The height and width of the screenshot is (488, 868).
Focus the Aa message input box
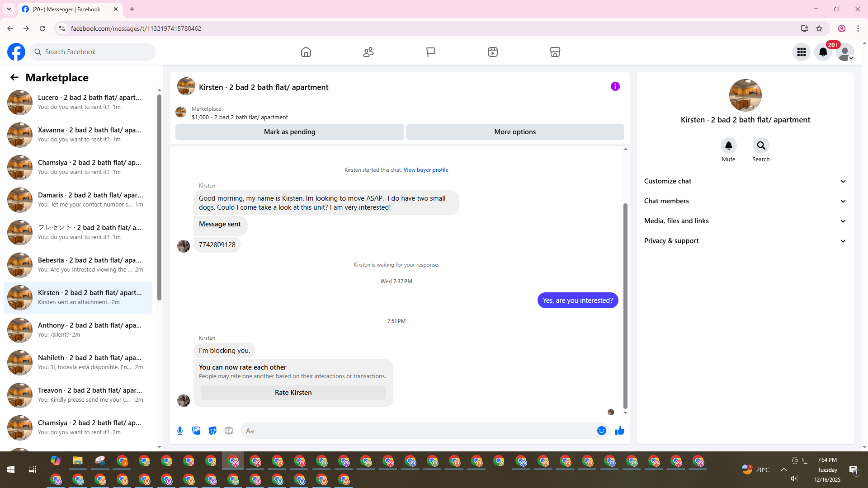tap(418, 431)
